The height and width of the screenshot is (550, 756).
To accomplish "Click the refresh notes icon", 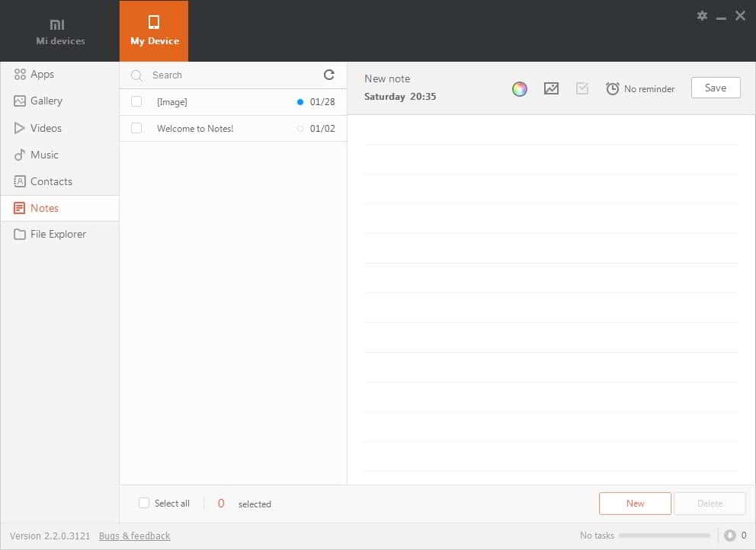I will click(x=329, y=75).
